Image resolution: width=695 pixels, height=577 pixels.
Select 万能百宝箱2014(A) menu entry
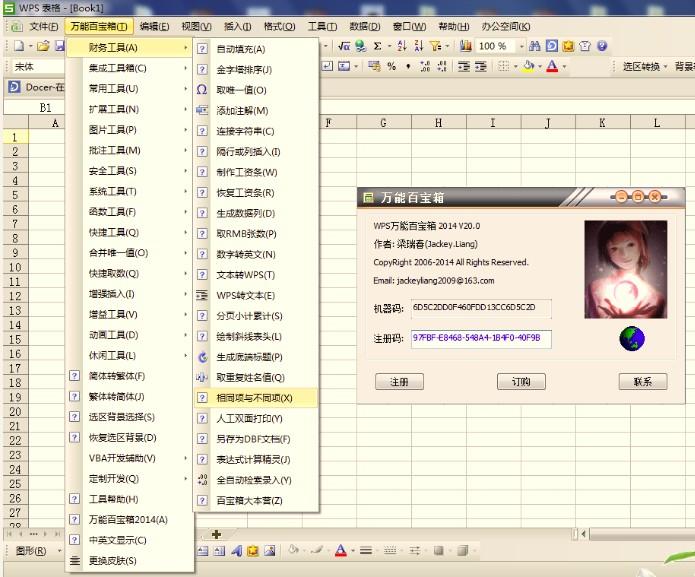130,520
